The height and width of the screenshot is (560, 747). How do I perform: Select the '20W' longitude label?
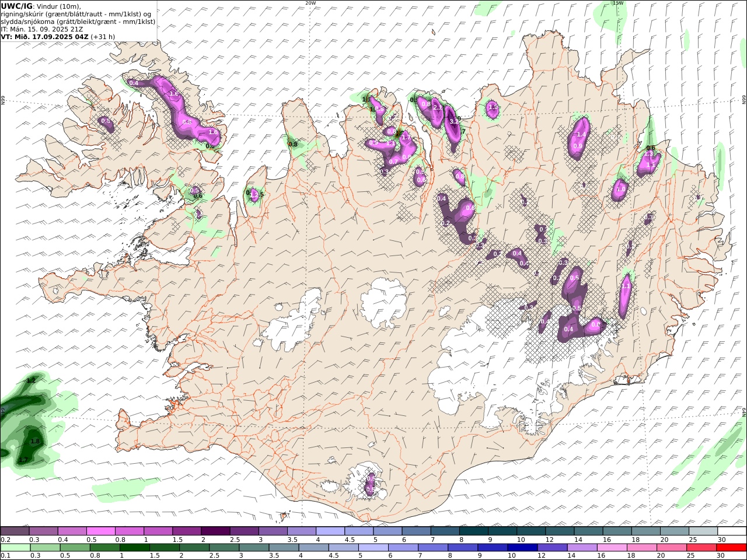click(x=310, y=3)
